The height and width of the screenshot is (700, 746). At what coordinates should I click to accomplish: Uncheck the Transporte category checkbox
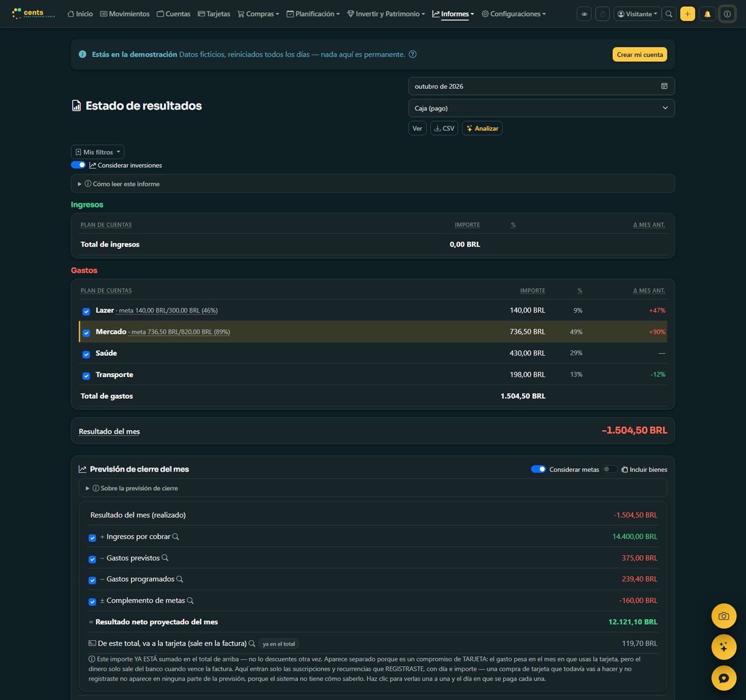[x=86, y=375]
